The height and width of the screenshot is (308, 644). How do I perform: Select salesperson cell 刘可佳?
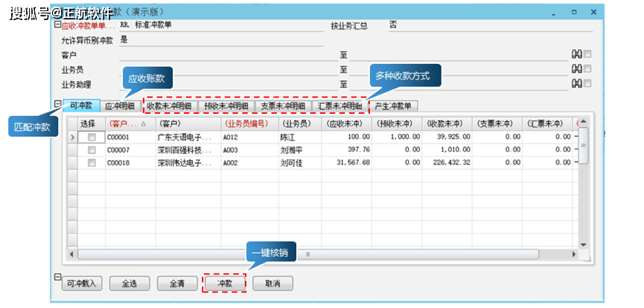click(300, 163)
